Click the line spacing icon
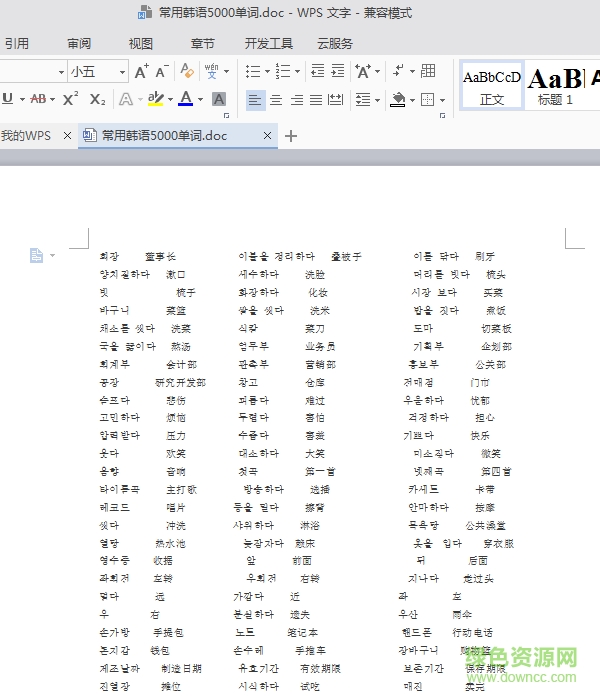The height and width of the screenshot is (696, 600). (x=363, y=99)
